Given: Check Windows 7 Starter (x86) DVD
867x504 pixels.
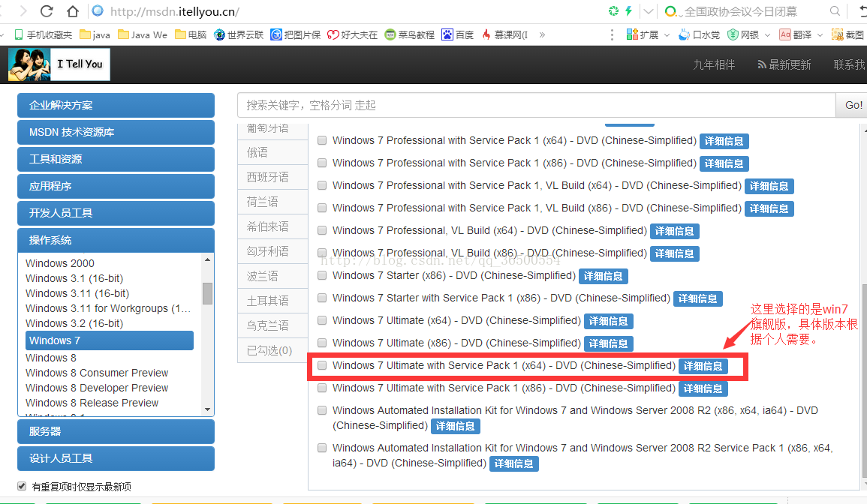Looking at the screenshot, I should click(322, 275).
